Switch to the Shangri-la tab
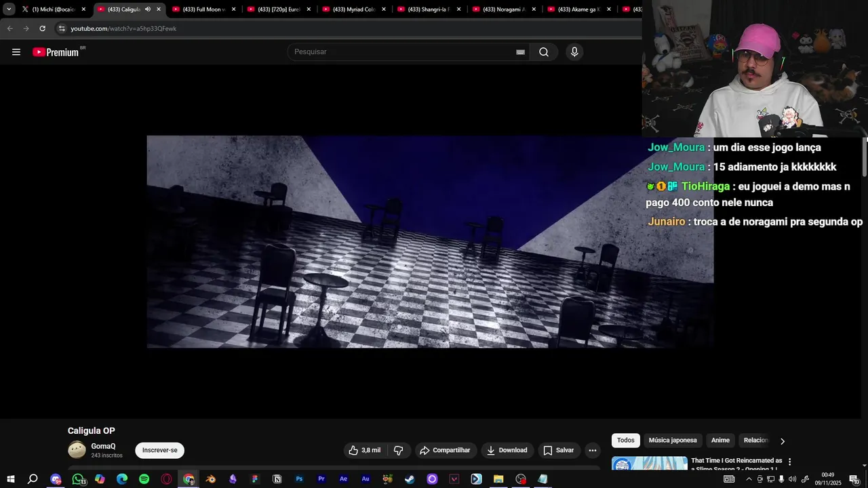Viewport: 868px width, 488px height. [x=428, y=9]
